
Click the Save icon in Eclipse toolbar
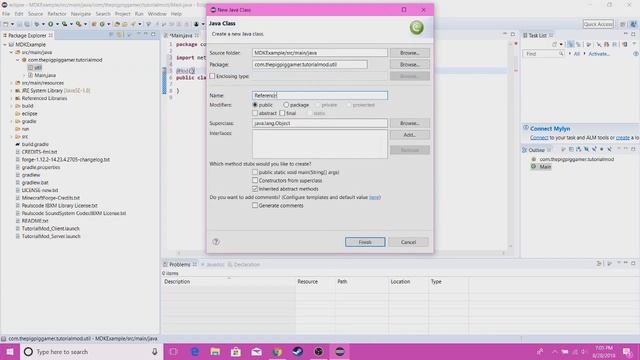pos(20,24)
